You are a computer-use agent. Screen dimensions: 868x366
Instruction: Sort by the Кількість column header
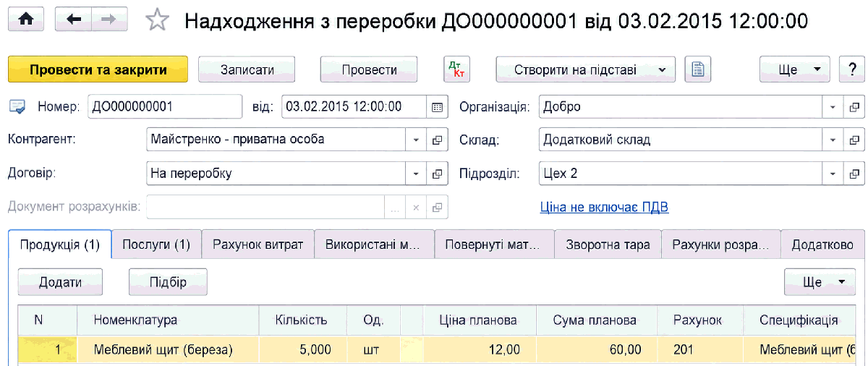click(x=302, y=320)
